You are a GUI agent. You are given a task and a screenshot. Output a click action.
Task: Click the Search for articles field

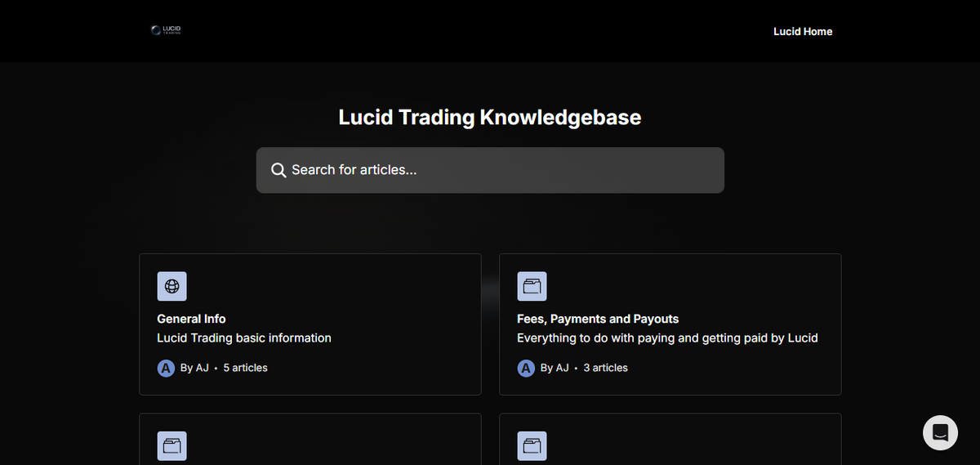pyautogui.click(x=490, y=170)
